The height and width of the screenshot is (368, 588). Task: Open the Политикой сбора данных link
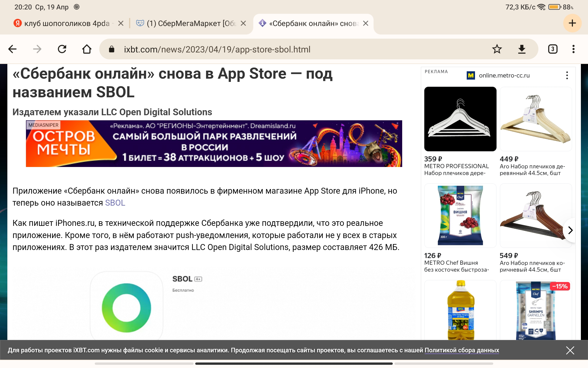[x=462, y=350]
